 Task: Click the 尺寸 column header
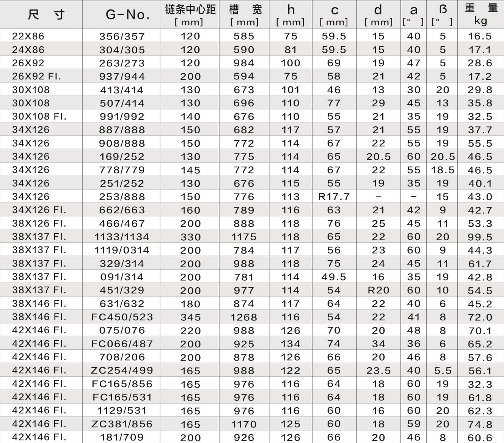point(41,15)
